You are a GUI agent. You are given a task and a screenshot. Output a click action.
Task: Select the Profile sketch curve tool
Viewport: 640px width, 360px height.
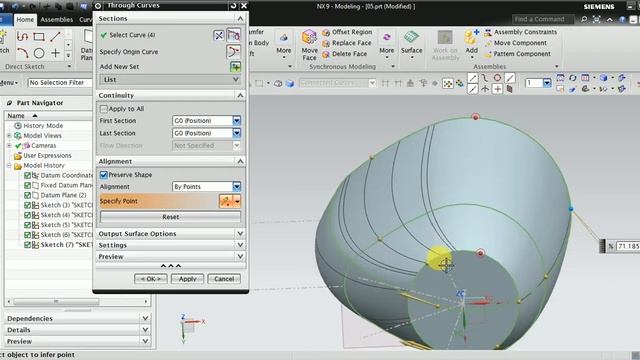coord(22,37)
